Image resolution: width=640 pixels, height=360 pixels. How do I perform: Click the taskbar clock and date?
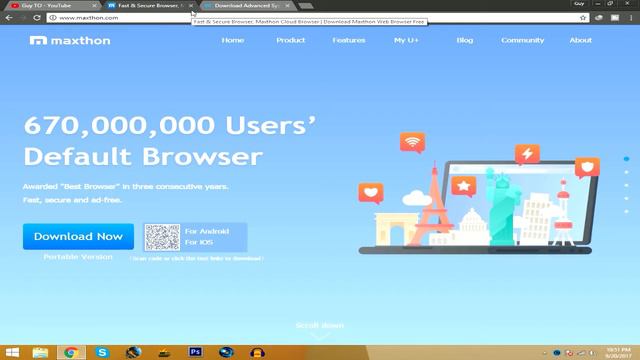(x=619, y=353)
